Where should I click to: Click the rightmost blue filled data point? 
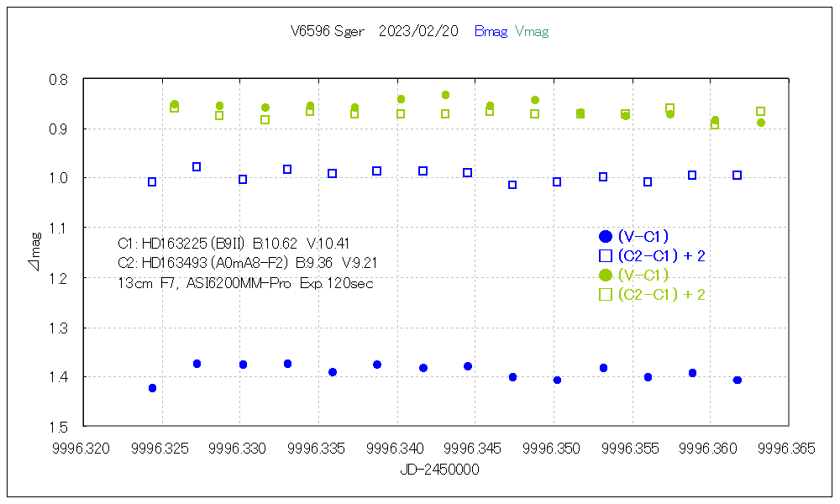(738, 380)
